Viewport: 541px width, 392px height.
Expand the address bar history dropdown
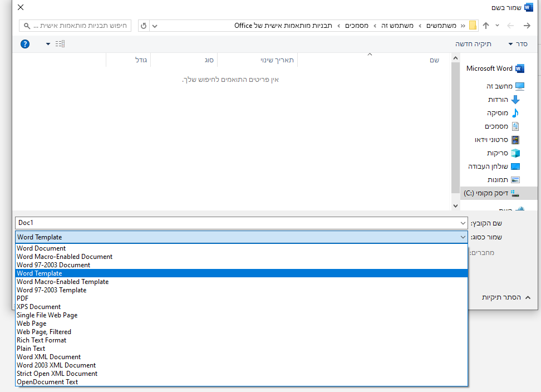pos(155,26)
